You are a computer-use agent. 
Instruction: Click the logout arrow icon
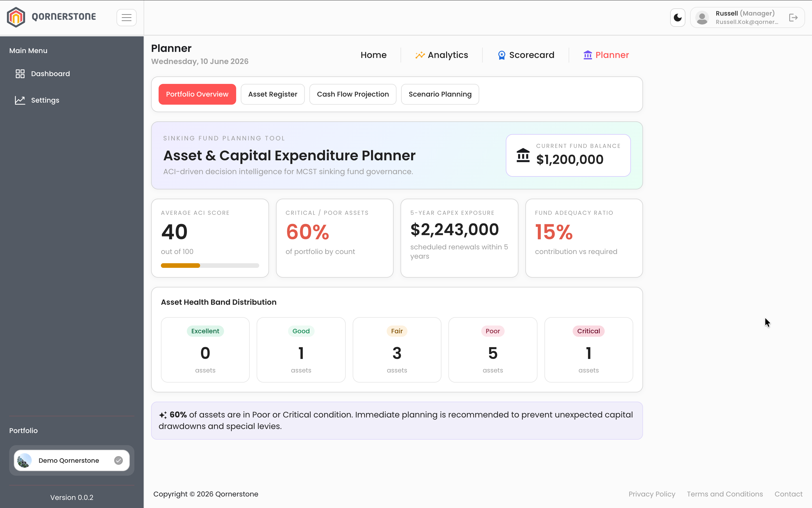(793, 18)
